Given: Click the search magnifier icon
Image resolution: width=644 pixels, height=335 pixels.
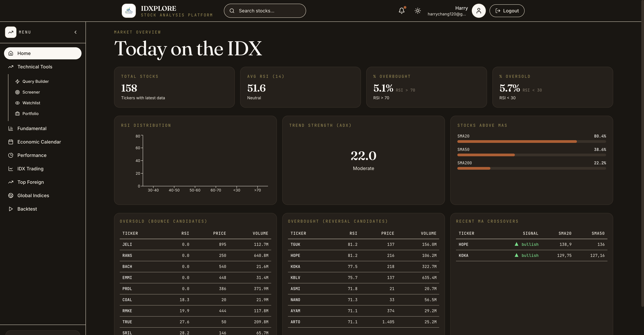Looking at the screenshot, I should 232,11.
